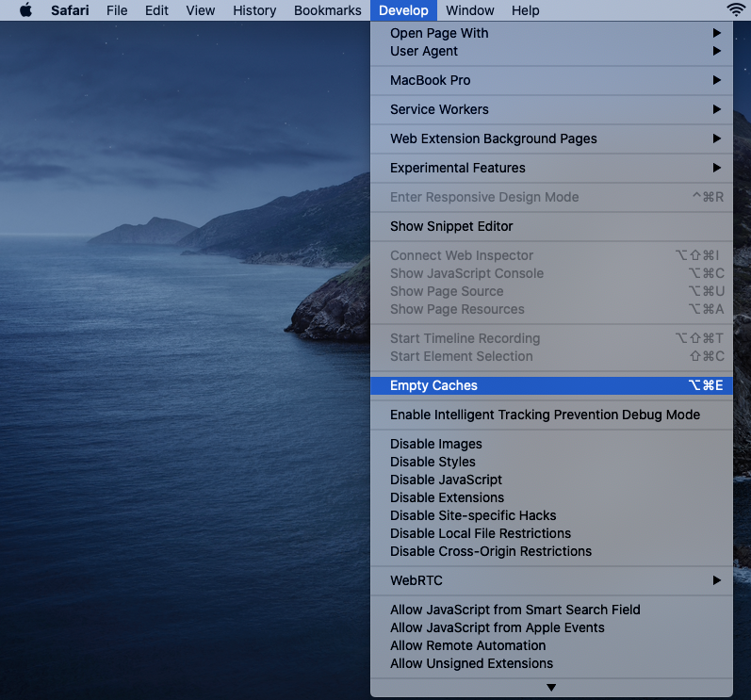This screenshot has height=700, width=751.
Task: Click the Wi-Fi status icon
Action: (736, 9)
